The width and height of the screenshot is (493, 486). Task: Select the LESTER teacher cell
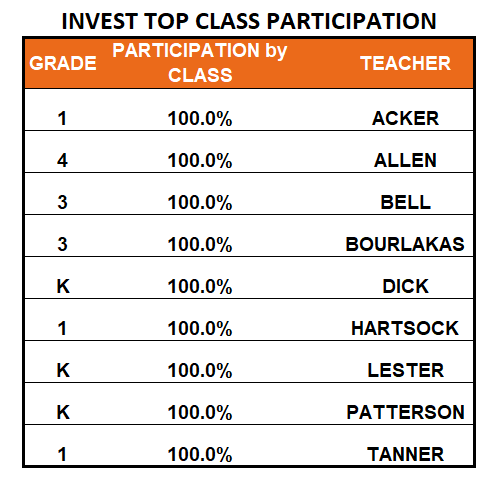(405, 370)
